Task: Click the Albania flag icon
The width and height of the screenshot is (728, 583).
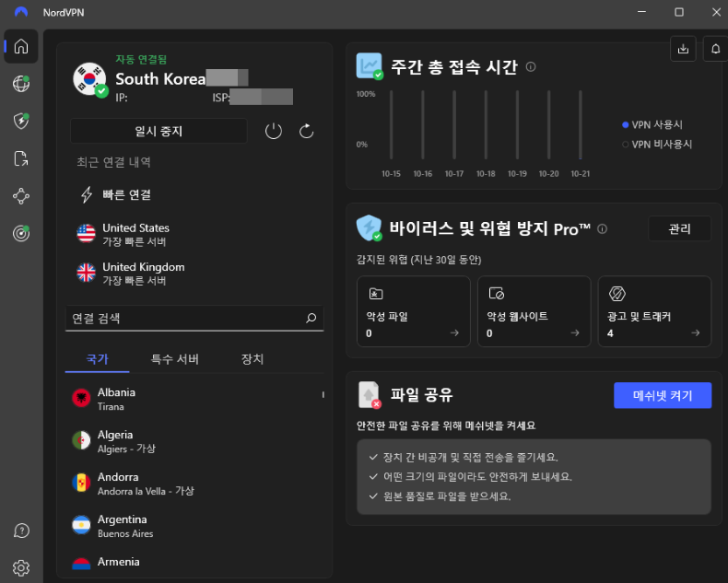Action: point(81,398)
